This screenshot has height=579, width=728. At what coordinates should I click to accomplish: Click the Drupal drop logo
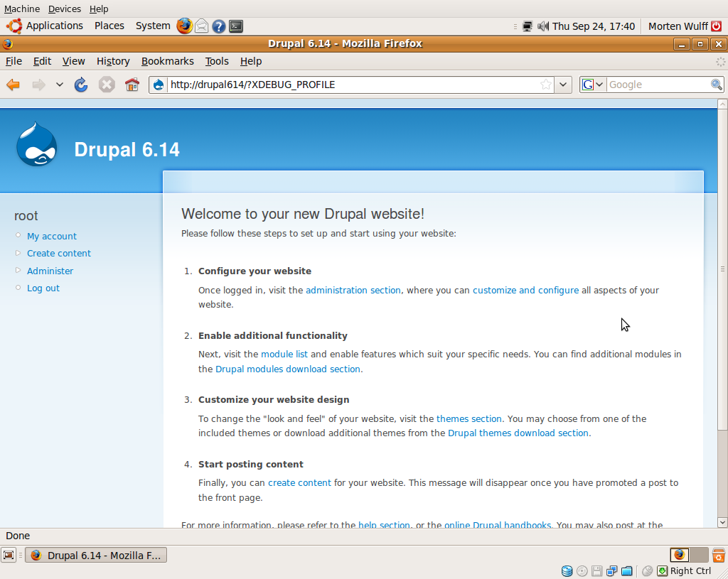tap(37, 144)
